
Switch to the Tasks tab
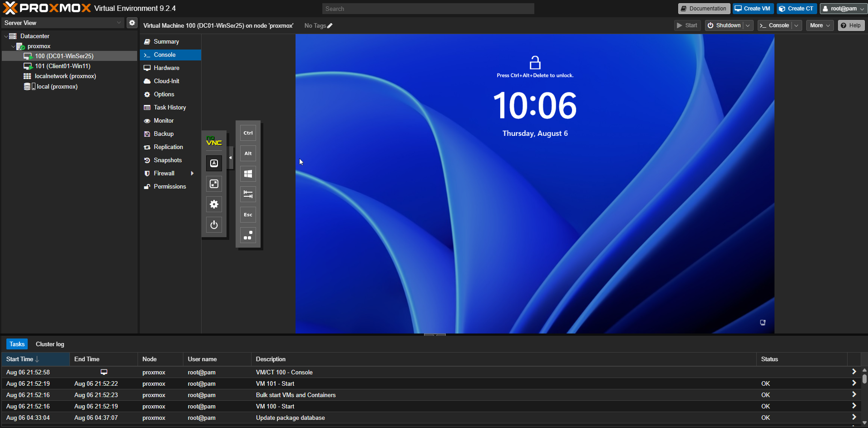pyautogui.click(x=17, y=344)
